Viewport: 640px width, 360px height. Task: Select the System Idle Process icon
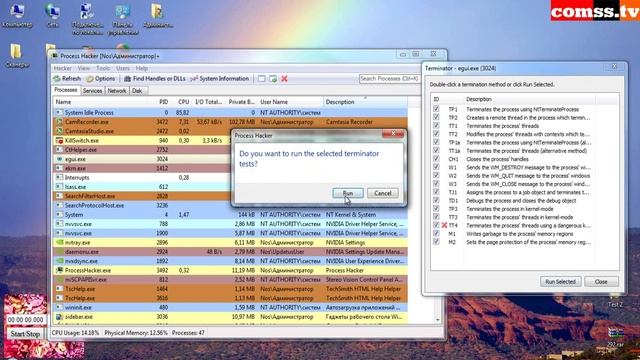click(59, 112)
